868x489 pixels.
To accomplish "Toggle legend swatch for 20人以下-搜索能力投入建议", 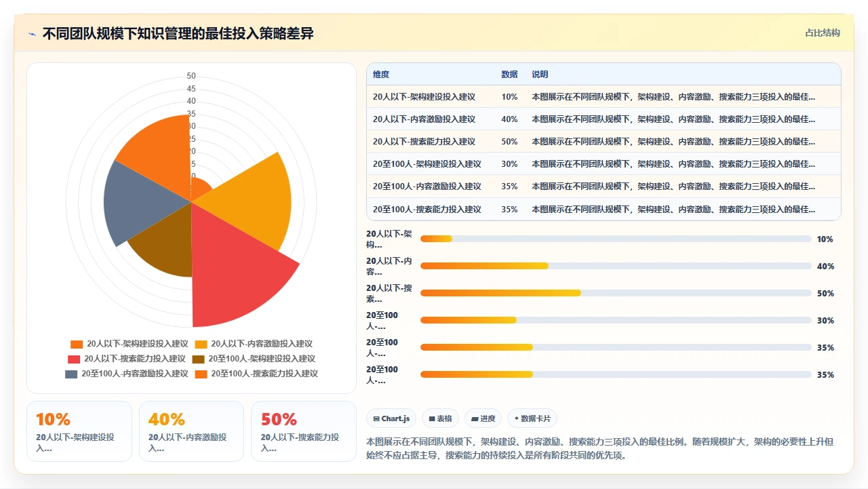I will tap(74, 359).
